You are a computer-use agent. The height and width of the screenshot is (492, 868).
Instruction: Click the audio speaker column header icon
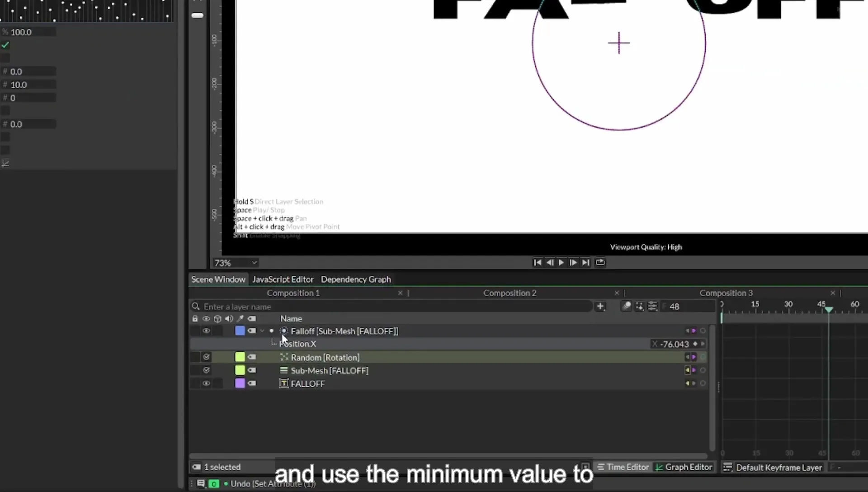(x=229, y=319)
